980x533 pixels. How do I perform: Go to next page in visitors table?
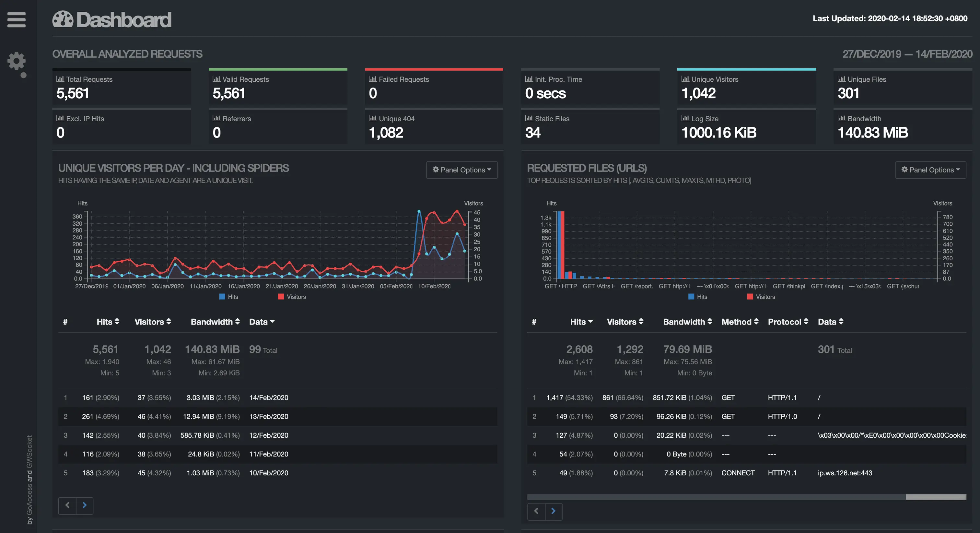pos(85,505)
